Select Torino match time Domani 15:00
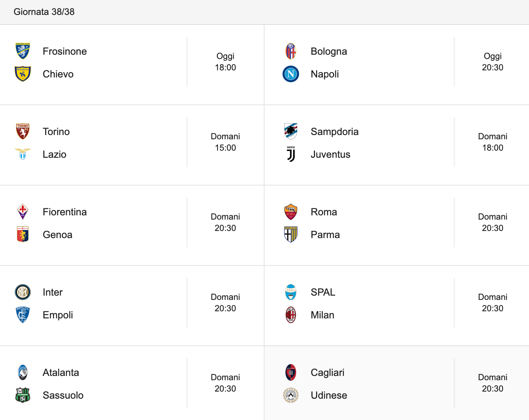 pos(225,142)
